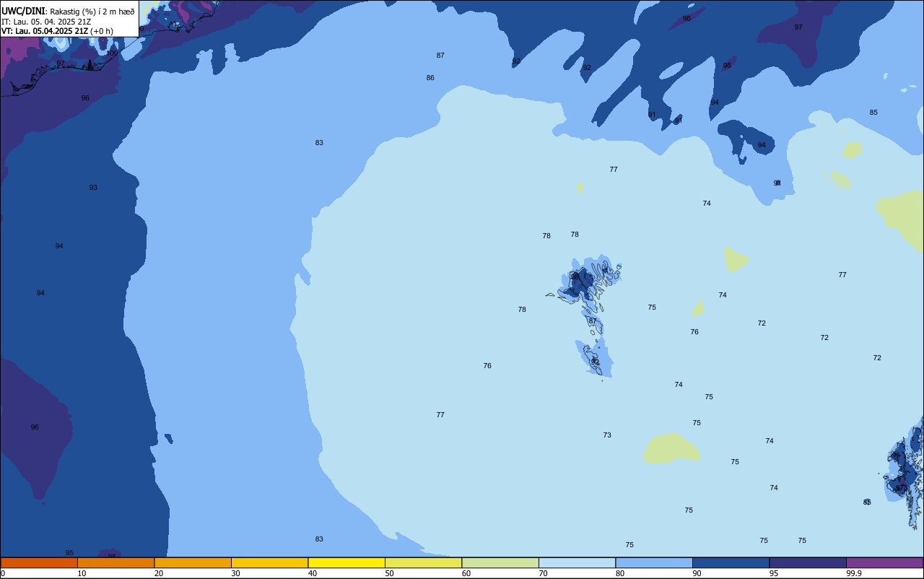Click the '99.9' legend tick label
Viewport: 924px width, 579px height.
(853, 573)
